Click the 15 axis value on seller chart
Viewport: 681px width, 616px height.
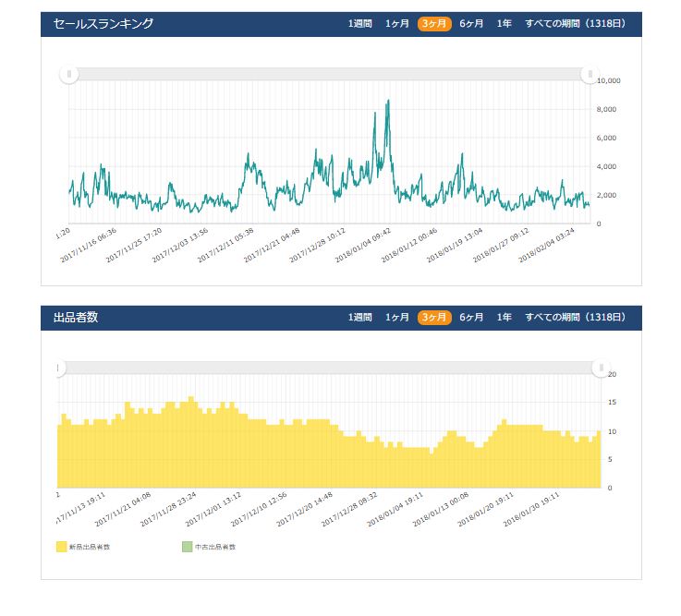[612, 403]
